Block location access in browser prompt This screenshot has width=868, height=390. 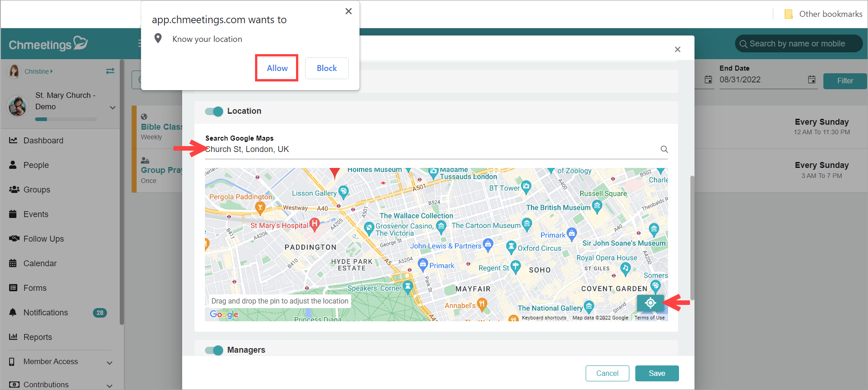(327, 68)
